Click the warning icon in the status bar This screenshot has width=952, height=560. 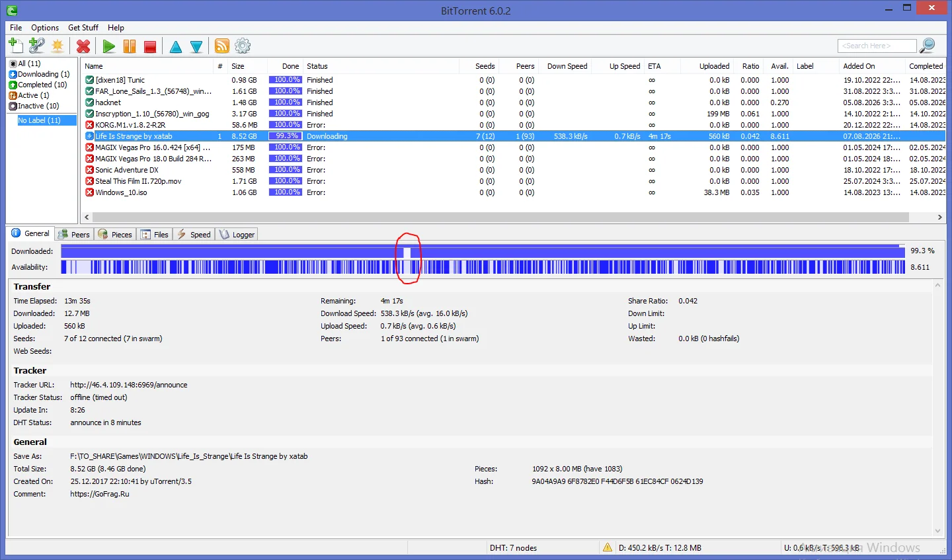point(607,547)
